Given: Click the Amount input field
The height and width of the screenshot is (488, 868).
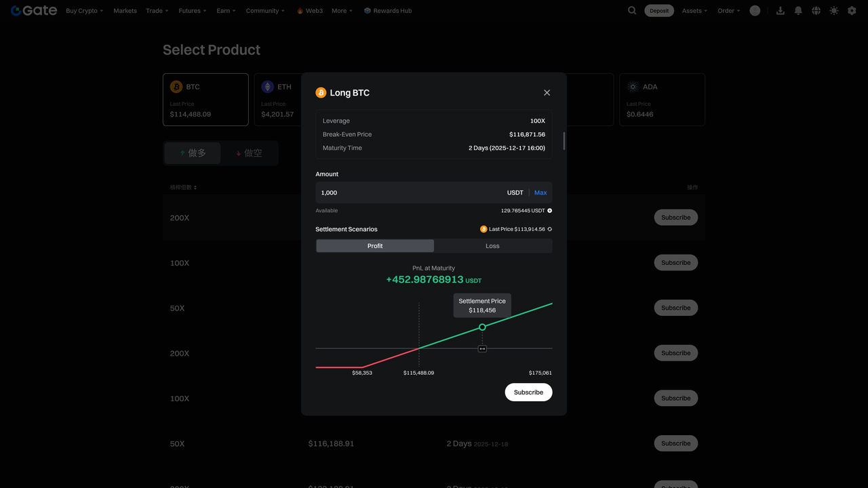Looking at the screenshot, I should pos(407,192).
